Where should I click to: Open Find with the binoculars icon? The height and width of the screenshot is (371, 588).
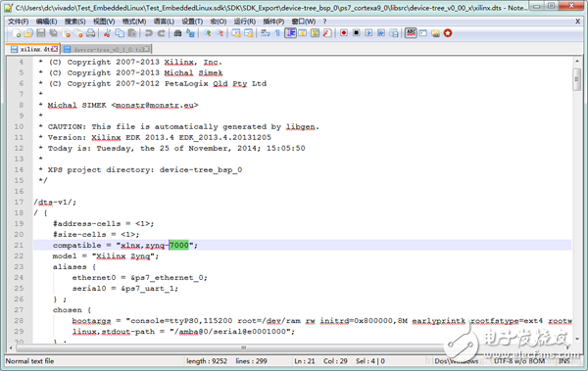pyautogui.click(x=177, y=33)
